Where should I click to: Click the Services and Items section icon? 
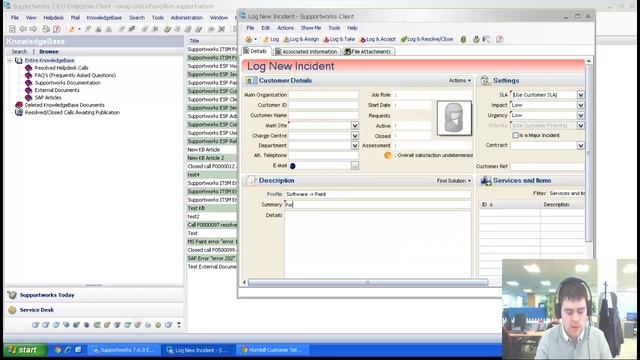(x=486, y=180)
